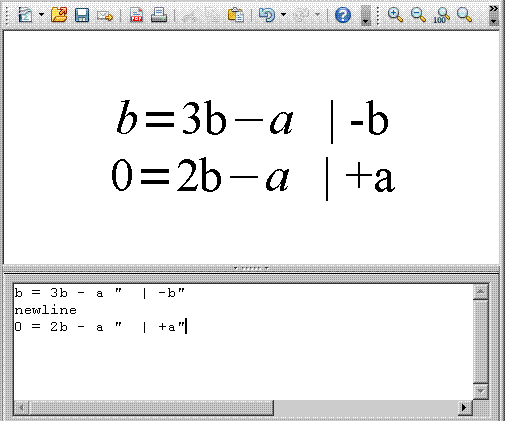The height and width of the screenshot is (421, 505).
Task: Export directly as PDF
Action: coord(136,15)
